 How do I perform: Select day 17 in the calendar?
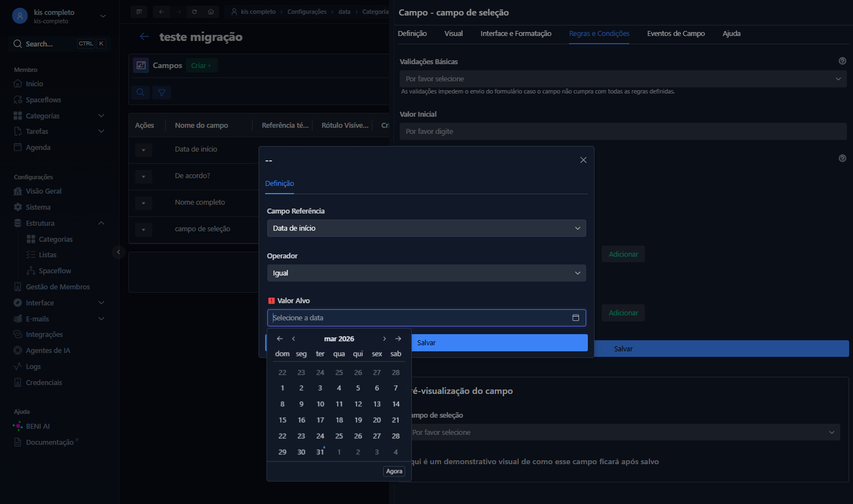[320, 420]
